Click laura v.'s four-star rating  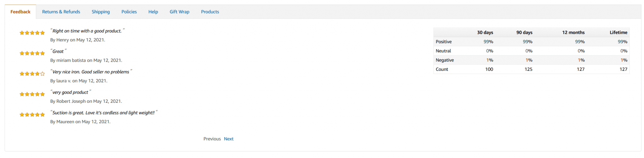tap(32, 74)
